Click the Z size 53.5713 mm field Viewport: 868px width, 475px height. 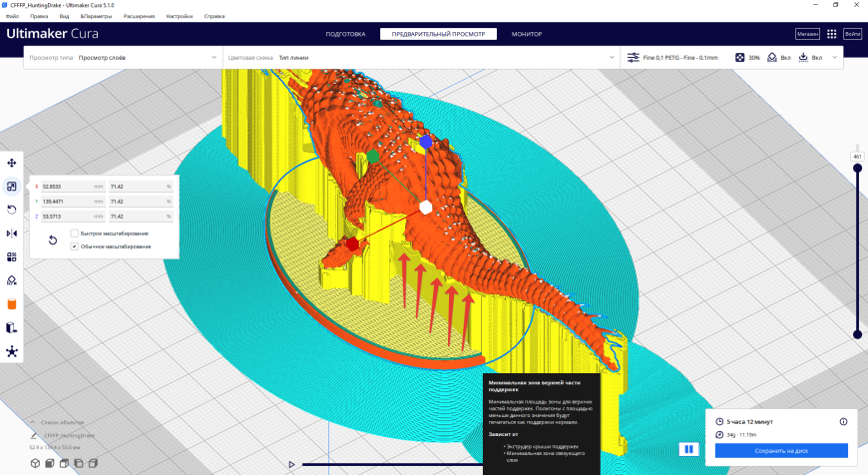pyautogui.click(x=73, y=217)
